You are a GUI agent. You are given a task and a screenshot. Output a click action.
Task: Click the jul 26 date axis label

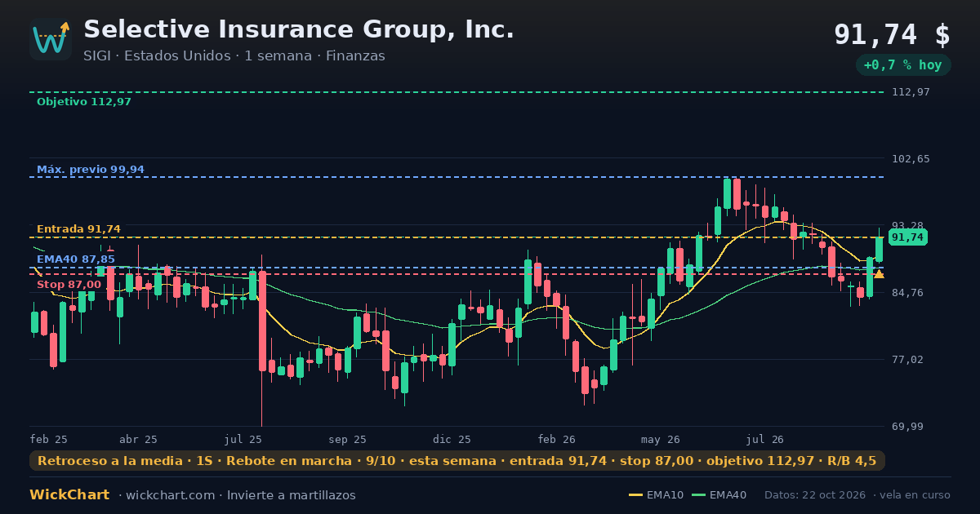click(x=765, y=439)
